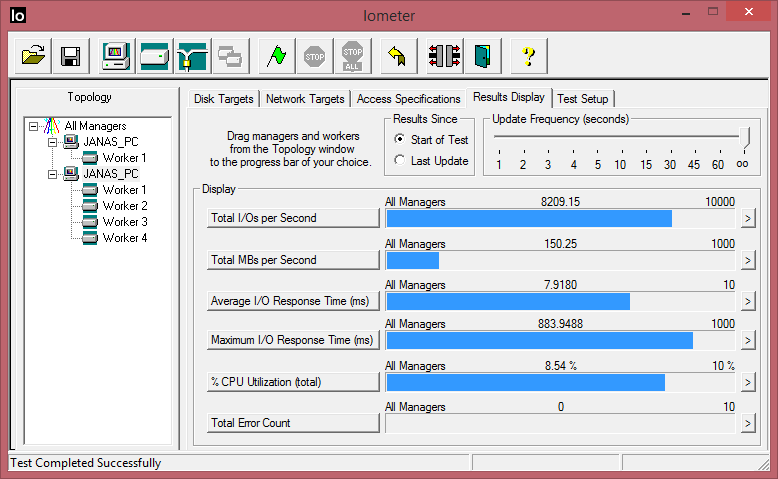This screenshot has width=778, height=479.
Task: Select the Start of Test radio button
Action: [399, 139]
